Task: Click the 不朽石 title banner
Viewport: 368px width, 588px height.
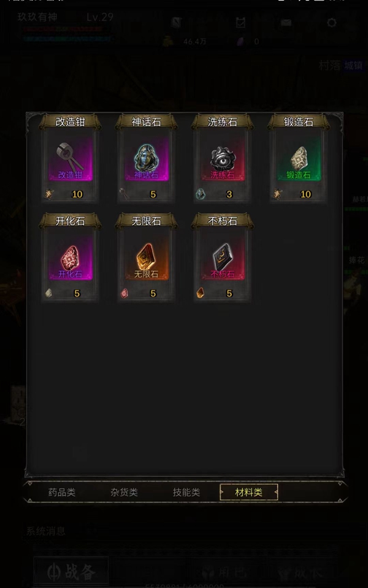Action: pyautogui.click(x=223, y=221)
